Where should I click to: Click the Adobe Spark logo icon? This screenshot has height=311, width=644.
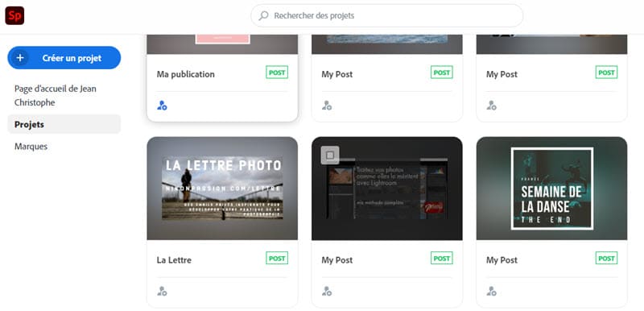[14, 15]
